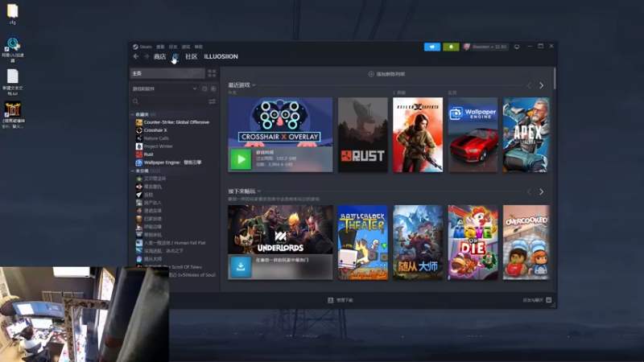Open the UU accelerator desktop shortcut
Screen dimensions: 644x362
[13, 51]
